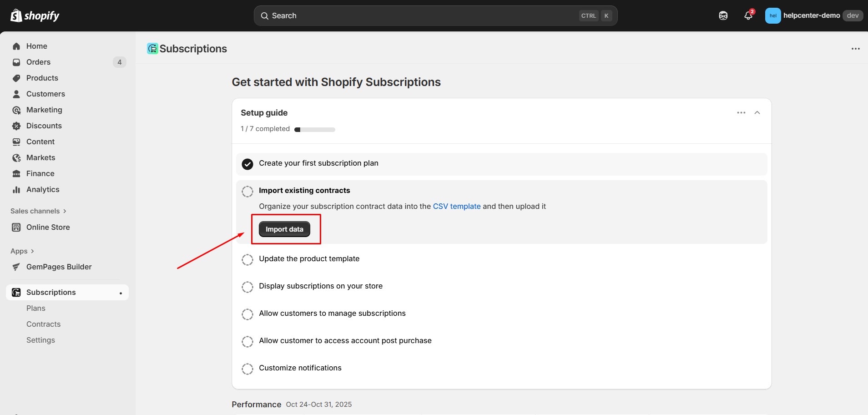Check off Update the product template step
Image resolution: width=868 pixels, height=415 pixels.
click(x=247, y=259)
